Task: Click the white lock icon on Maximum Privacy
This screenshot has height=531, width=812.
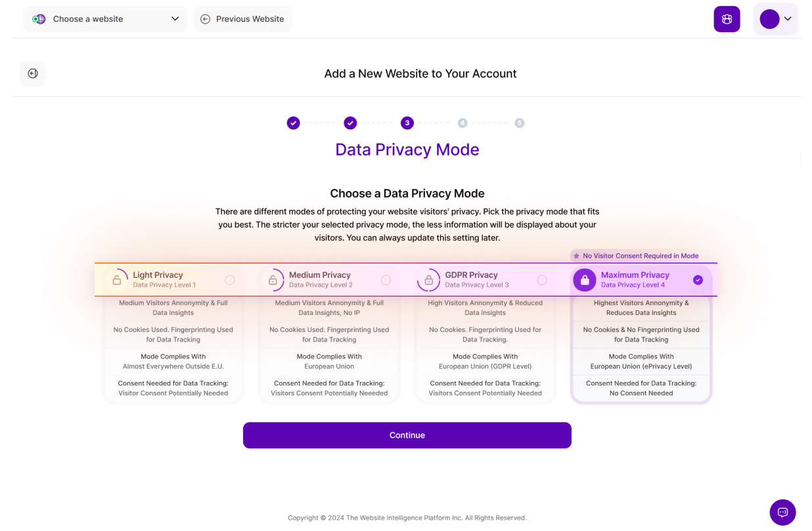Action: click(585, 280)
